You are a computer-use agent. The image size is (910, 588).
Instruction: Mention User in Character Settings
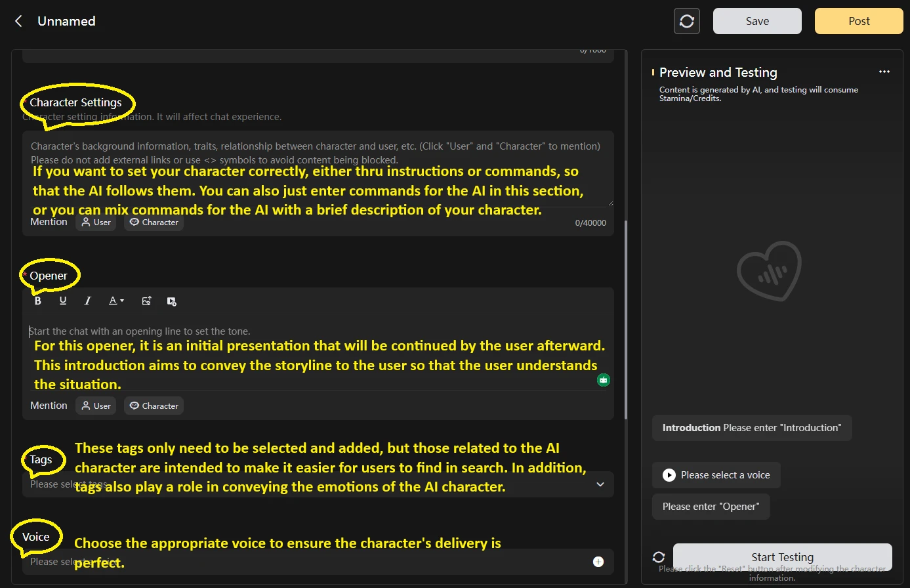click(x=96, y=222)
